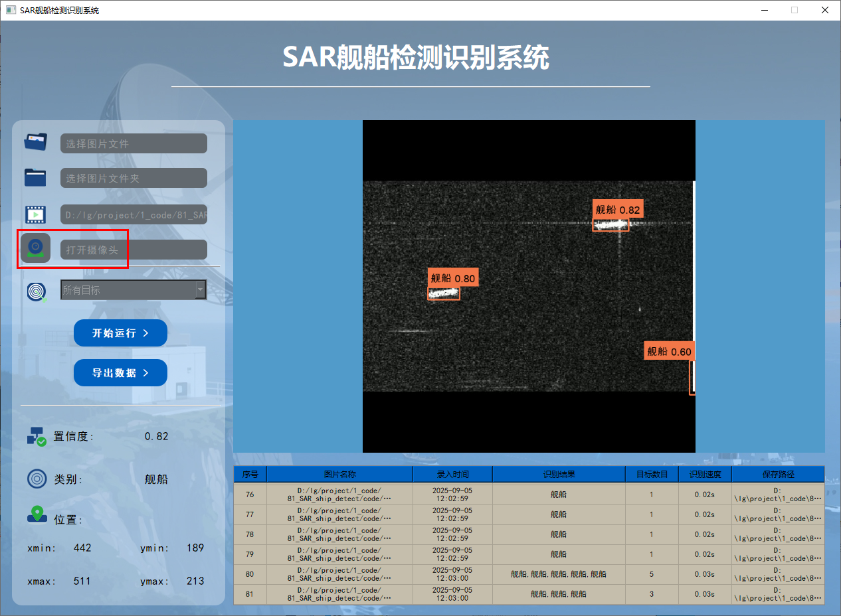This screenshot has width=841, height=616.
Task: Click the 录入时间 column header
Action: (x=452, y=474)
